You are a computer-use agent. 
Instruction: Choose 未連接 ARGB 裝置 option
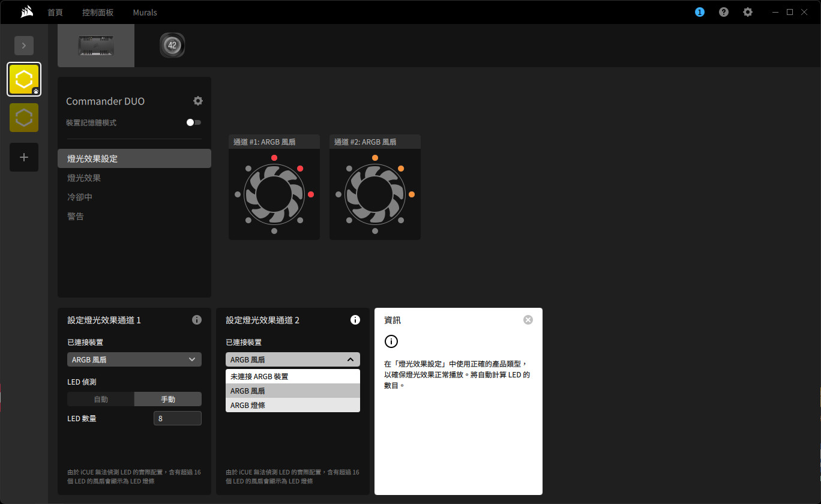293,376
